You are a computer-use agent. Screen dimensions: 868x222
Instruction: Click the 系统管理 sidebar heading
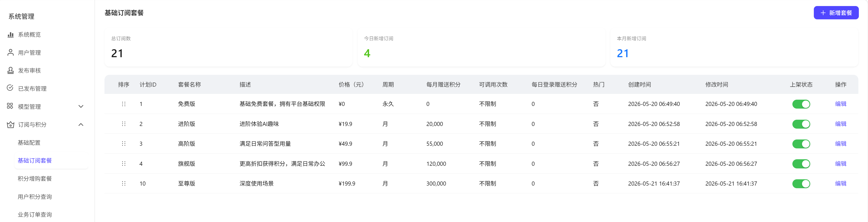(21, 16)
